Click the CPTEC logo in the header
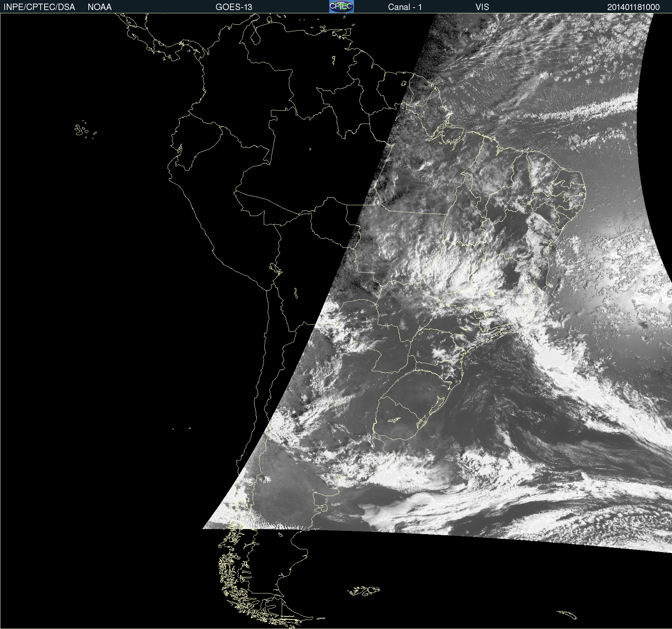Image resolution: width=672 pixels, height=629 pixels. 341,6
